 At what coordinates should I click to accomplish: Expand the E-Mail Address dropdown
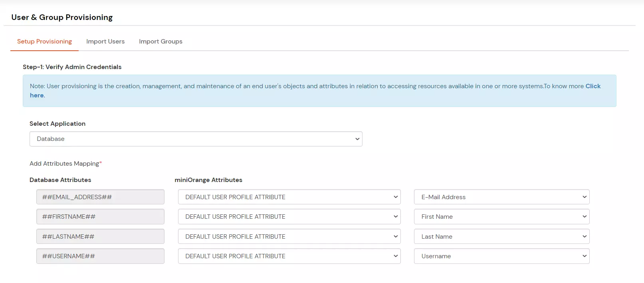tap(501, 197)
